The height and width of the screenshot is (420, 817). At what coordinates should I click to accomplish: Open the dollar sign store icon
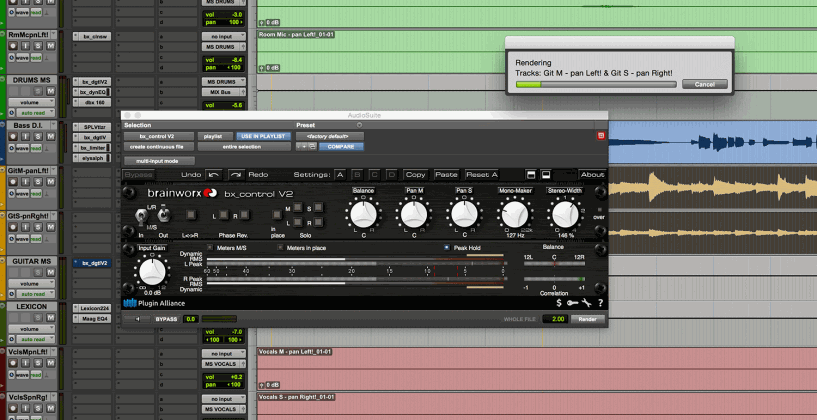559,303
